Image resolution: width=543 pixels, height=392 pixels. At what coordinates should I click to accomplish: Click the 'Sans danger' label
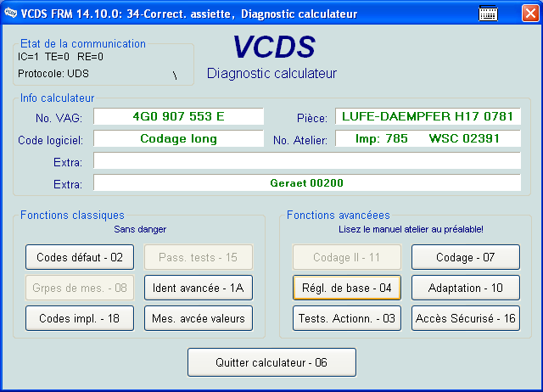pyautogui.click(x=140, y=229)
